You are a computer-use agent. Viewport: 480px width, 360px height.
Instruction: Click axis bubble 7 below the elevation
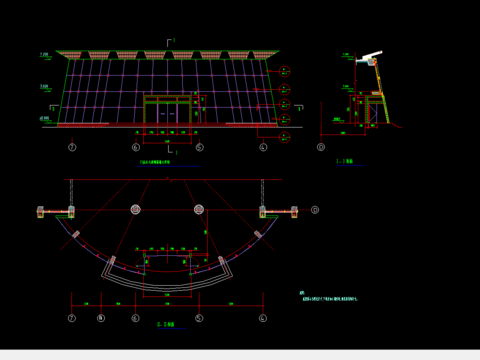(x=72, y=147)
